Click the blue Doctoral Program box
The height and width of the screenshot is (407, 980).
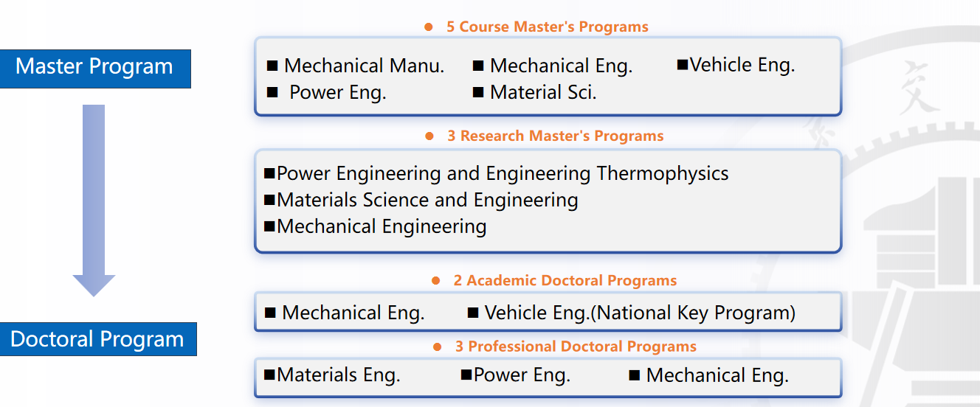97,339
